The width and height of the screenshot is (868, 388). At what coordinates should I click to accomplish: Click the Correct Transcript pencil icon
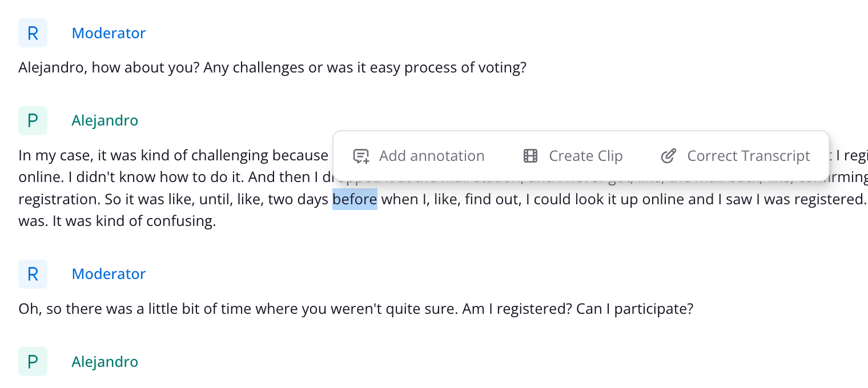668,156
